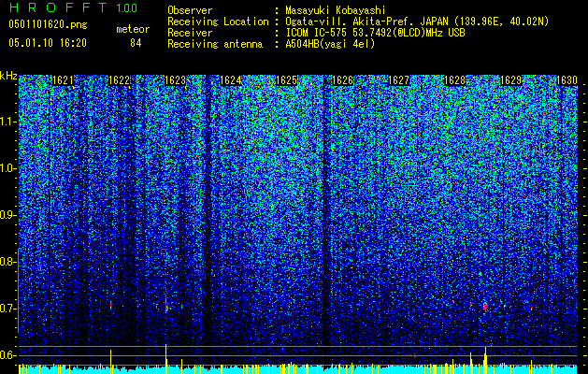588x374 pixels.
Task: Click the red meteor echo near 1623
Action: click(165, 307)
